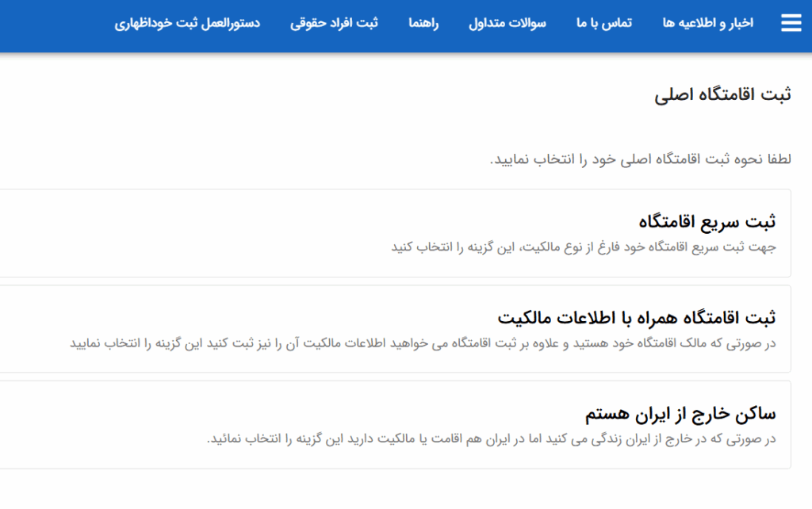This screenshot has width=812, height=509.
Task: Open the hamburger menu icon
Action: (x=791, y=23)
